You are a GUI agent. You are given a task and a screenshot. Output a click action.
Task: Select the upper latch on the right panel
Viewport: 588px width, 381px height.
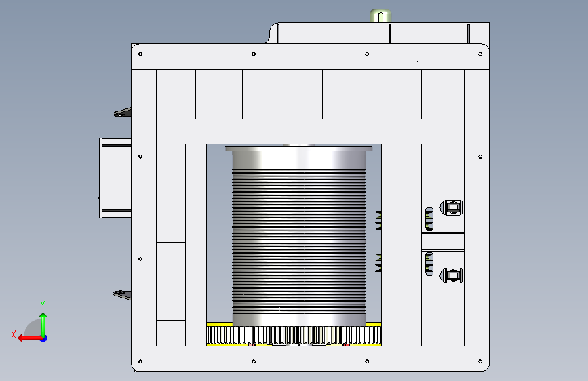click(x=452, y=207)
